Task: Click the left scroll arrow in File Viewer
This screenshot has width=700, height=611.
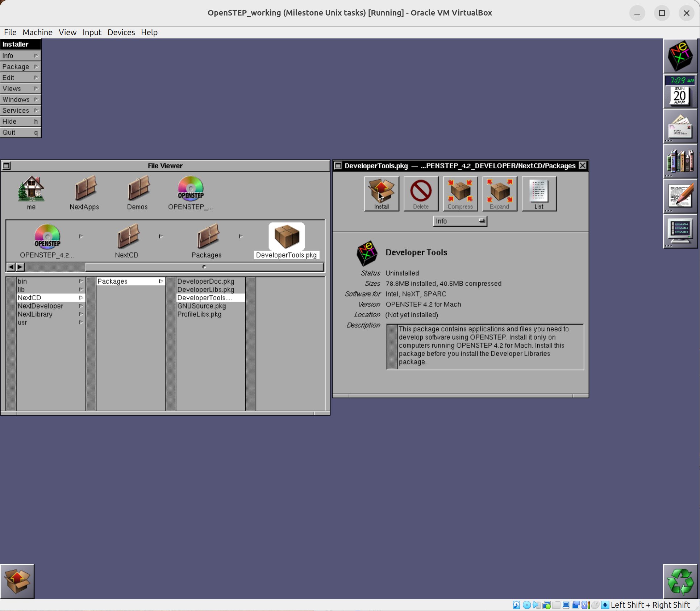Action: (x=11, y=267)
